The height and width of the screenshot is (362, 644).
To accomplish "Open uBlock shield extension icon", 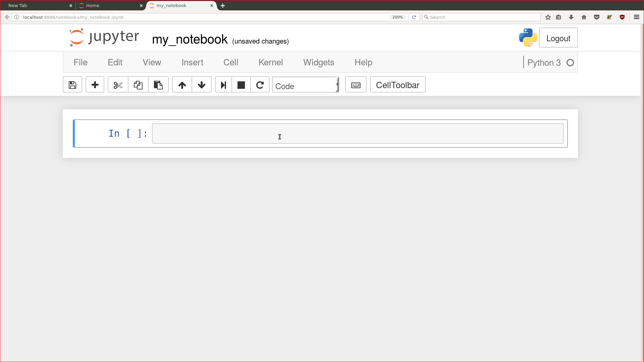I will [622, 17].
